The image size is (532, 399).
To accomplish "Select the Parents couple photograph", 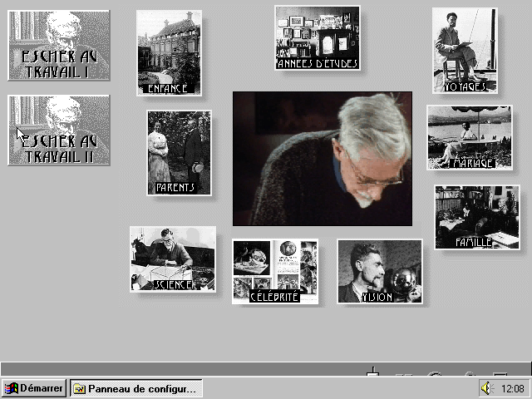I will click(180, 153).
